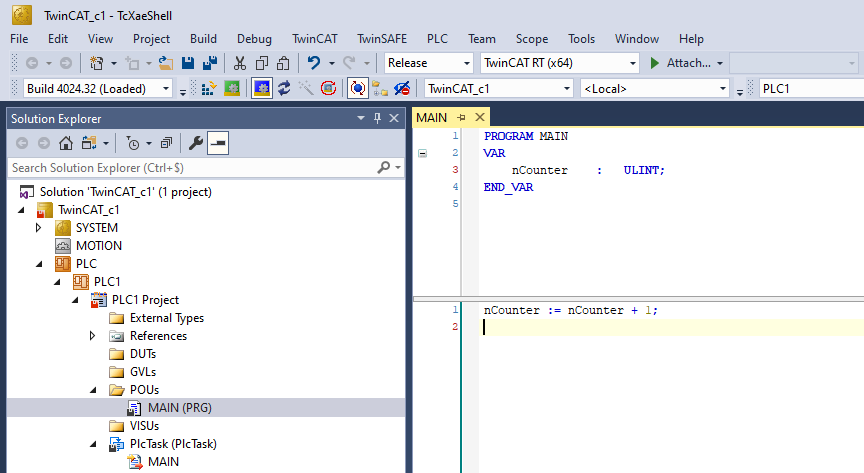864x473 pixels.
Task: Click the Collapse All icon in Solution Explorer
Action: click(166, 143)
